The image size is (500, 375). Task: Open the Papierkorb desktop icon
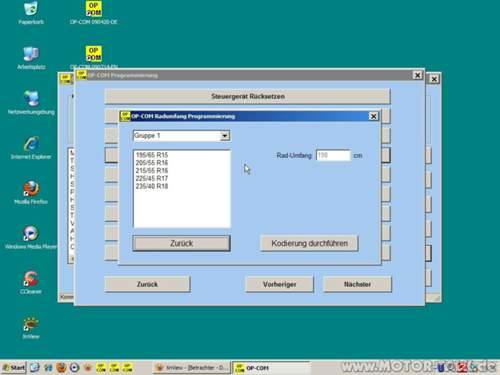tap(31, 13)
